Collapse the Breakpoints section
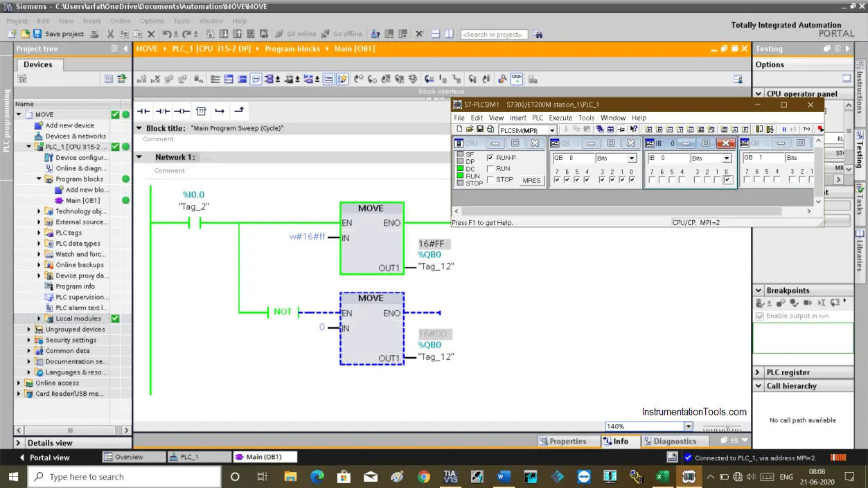 pos(758,291)
